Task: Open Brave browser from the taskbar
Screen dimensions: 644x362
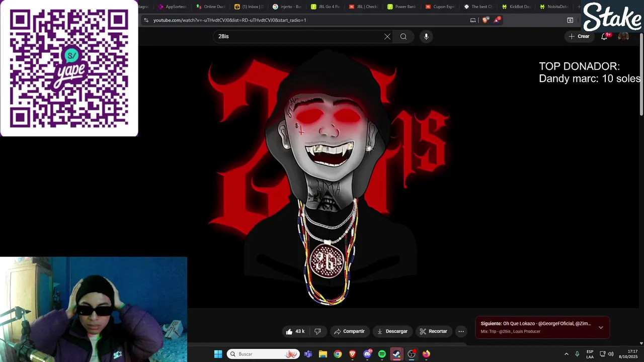Action: click(x=353, y=354)
